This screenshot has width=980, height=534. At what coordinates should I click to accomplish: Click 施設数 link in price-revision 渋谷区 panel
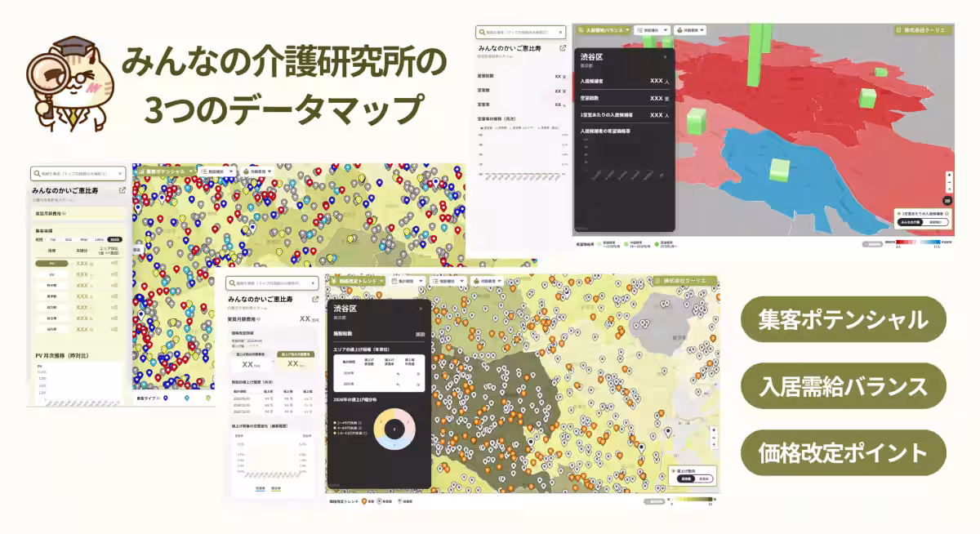[x=420, y=334]
